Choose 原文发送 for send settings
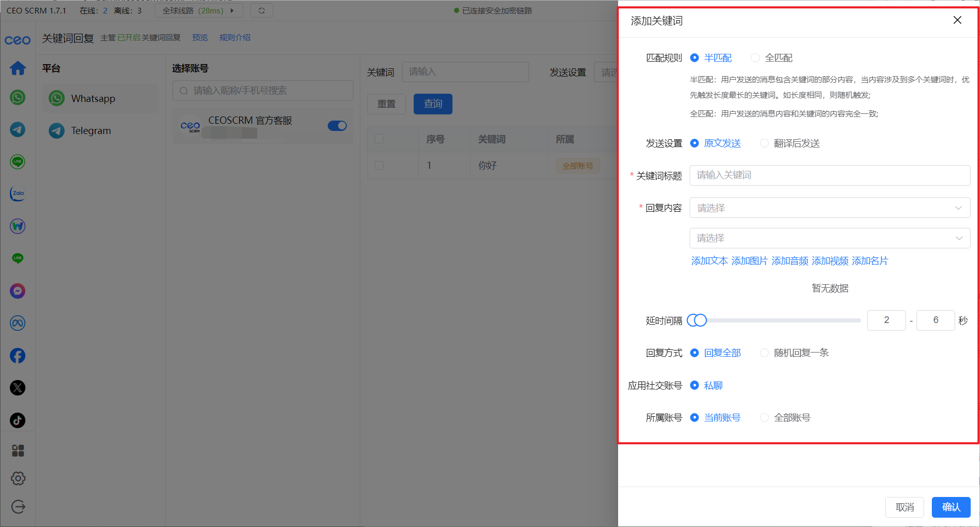The width and height of the screenshot is (980, 527). [715, 143]
